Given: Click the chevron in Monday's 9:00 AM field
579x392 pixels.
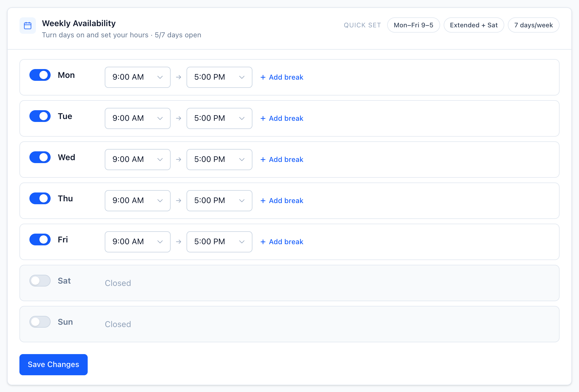Looking at the screenshot, I should (x=160, y=77).
